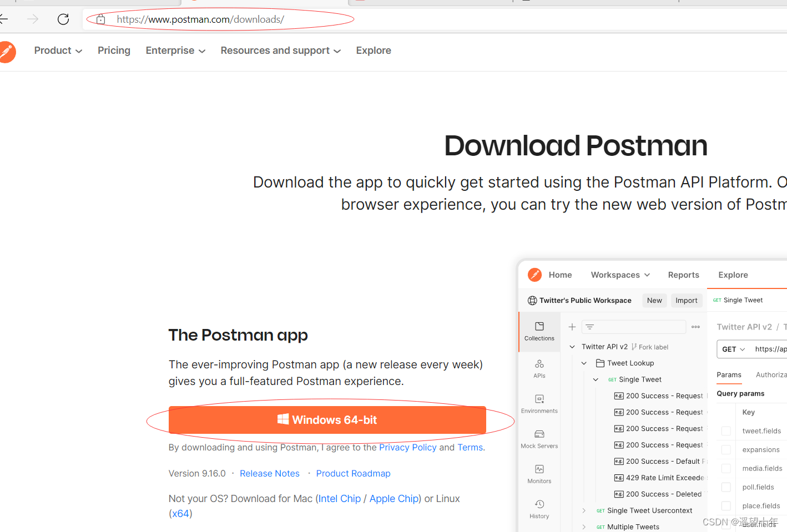Screen dimensions: 787x532
Task: Click the Postman logo in the site header
Action: (7, 52)
